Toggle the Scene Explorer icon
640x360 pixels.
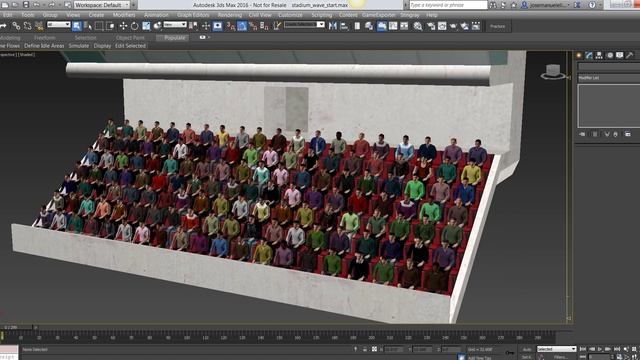[357, 26]
